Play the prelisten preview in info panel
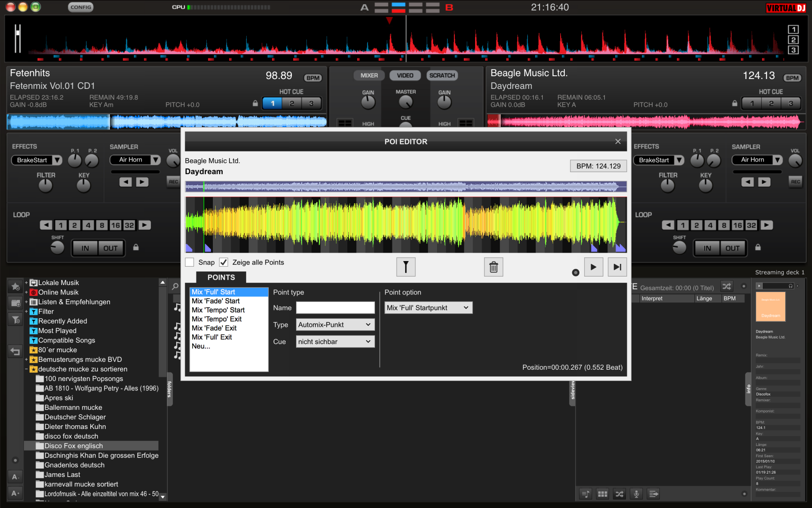 758,286
